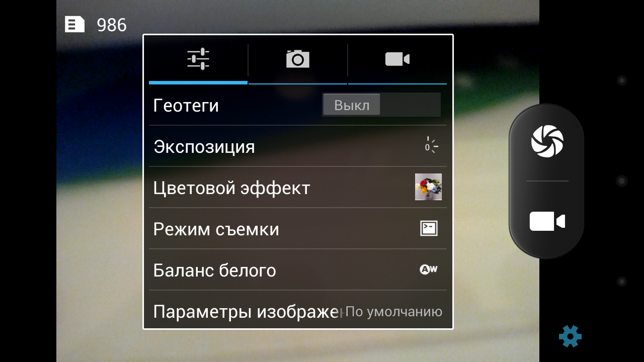Open settings via the blue gear icon
Screen dimensions: 644x362
coord(570,336)
